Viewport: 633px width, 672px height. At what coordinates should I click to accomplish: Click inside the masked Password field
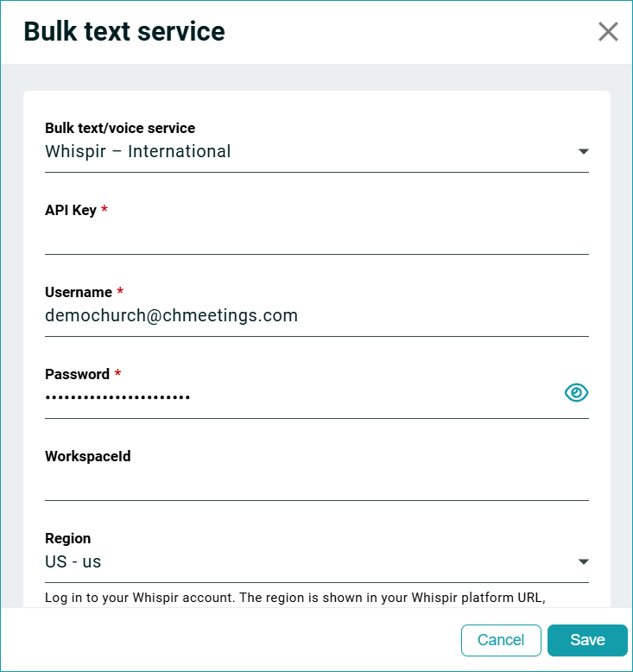[294, 397]
